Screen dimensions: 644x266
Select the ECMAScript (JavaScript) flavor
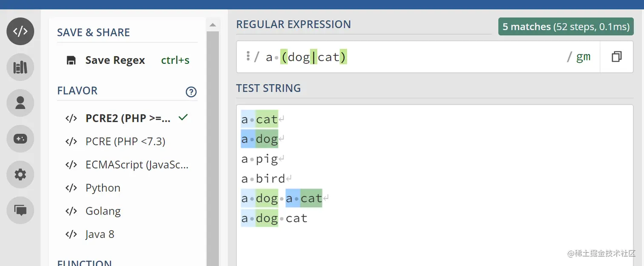tap(136, 165)
